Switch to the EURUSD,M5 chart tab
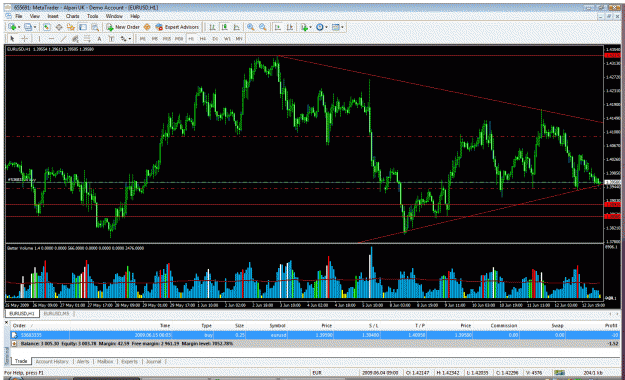Viewport: 625px width, 380px height. [x=56, y=314]
